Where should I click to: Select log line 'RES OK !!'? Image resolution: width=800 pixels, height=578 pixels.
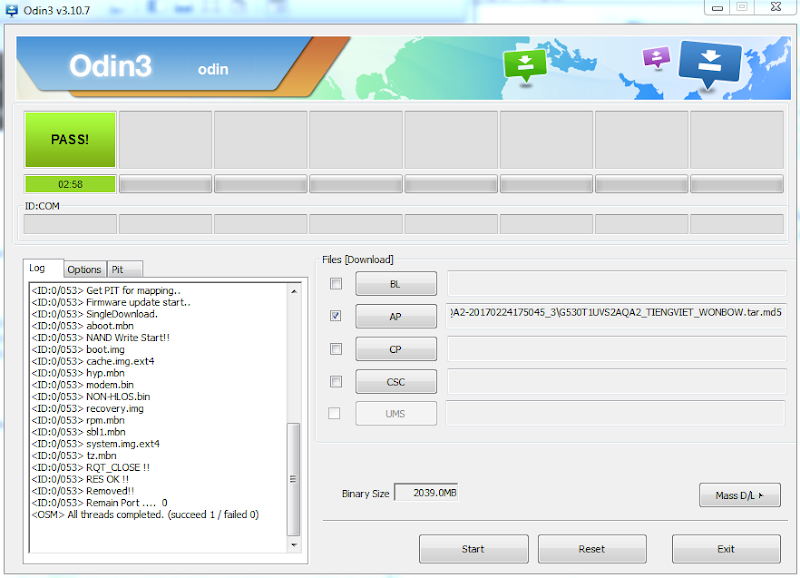coord(80,480)
